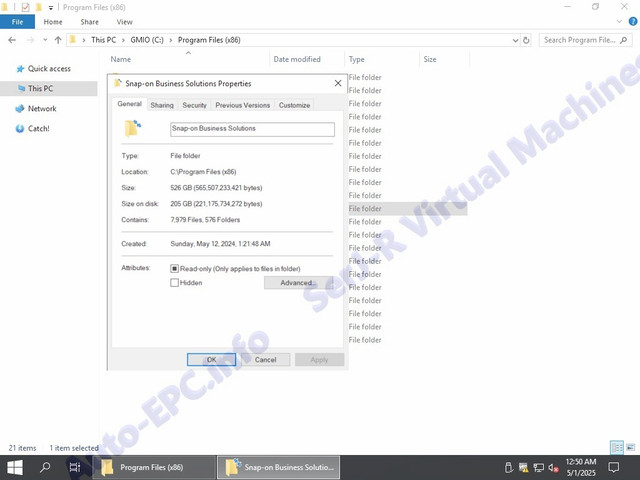
Task: Open Customize Quick Access Toolbar dropdown
Action: click(51, 7)
